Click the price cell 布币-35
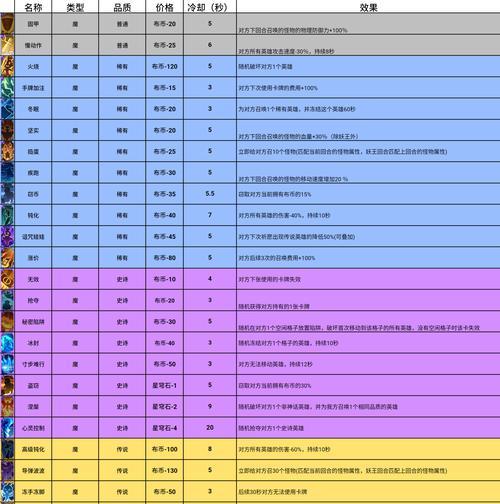This screenshot has height=504, width=500. pyautogui.click(x=165, y=194)
